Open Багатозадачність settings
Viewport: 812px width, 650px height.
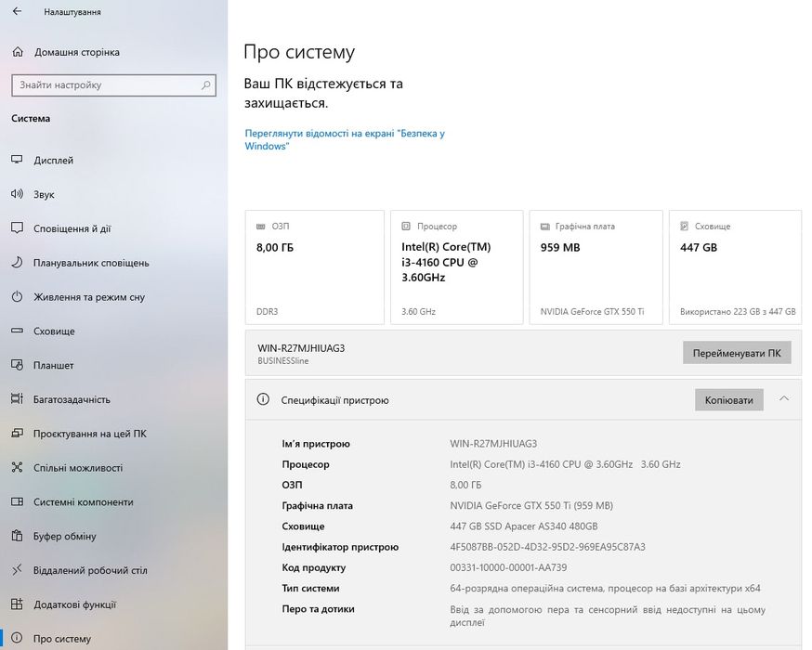coord(114,399)
